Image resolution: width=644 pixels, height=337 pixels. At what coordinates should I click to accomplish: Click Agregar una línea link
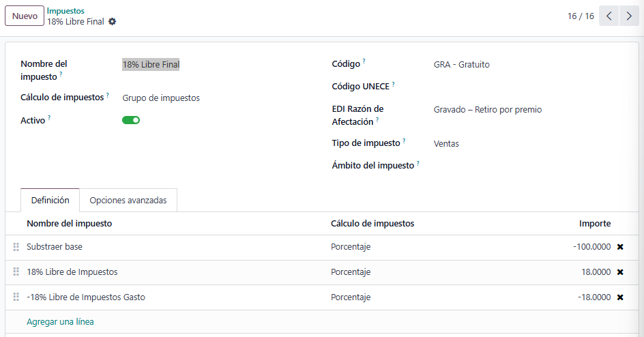coord(60,322)
